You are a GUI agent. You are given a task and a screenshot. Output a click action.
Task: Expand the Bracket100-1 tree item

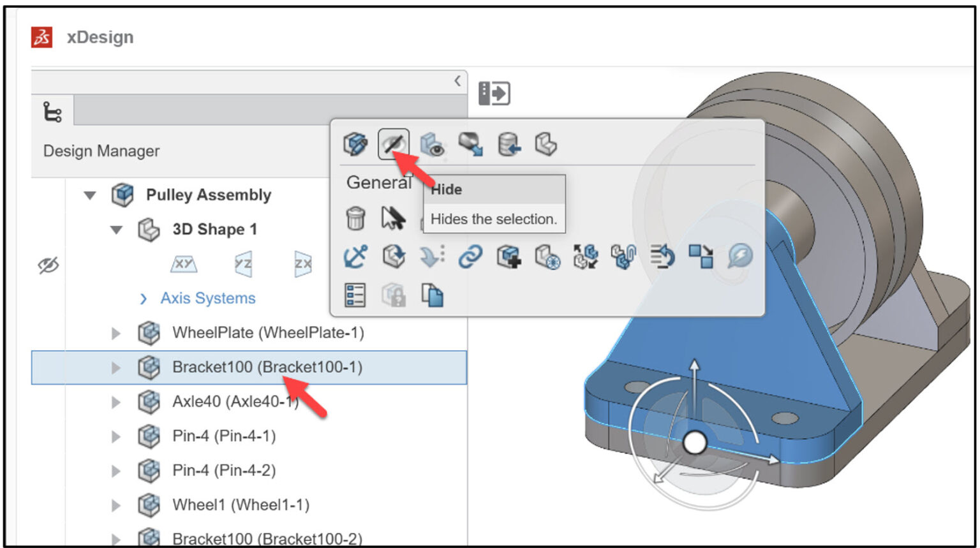(115, 367)
